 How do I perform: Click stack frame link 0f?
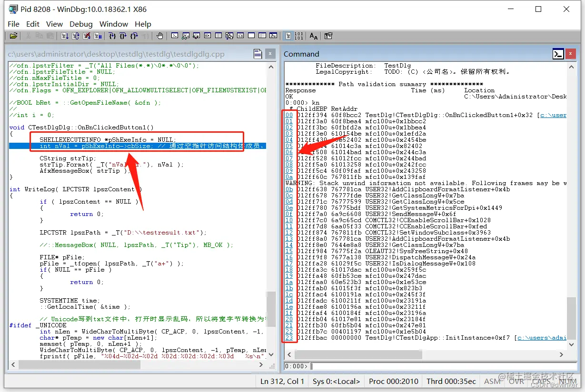click(289, 214)
